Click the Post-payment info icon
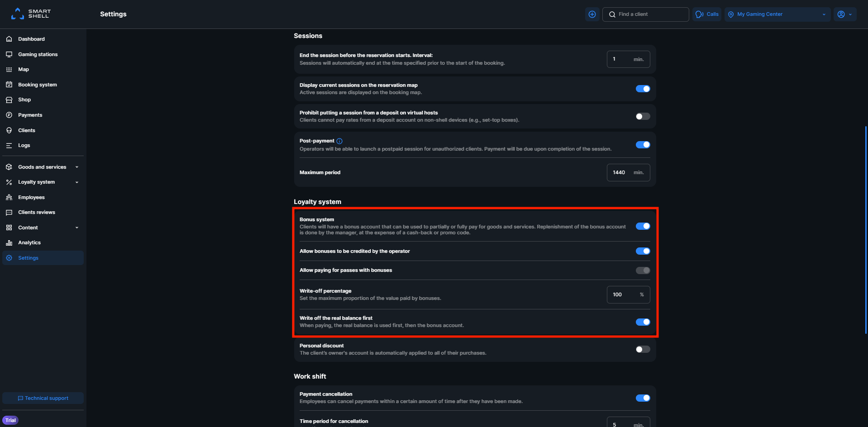 tap(339, 141)
